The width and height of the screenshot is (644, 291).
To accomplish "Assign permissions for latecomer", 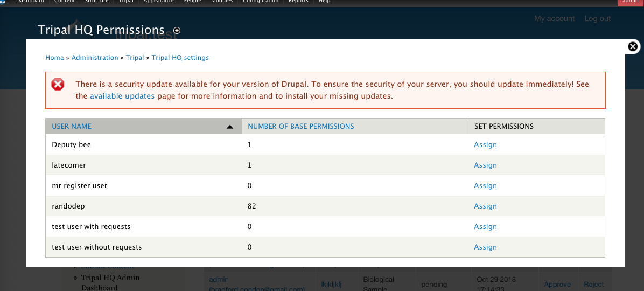I will point(486,165).
